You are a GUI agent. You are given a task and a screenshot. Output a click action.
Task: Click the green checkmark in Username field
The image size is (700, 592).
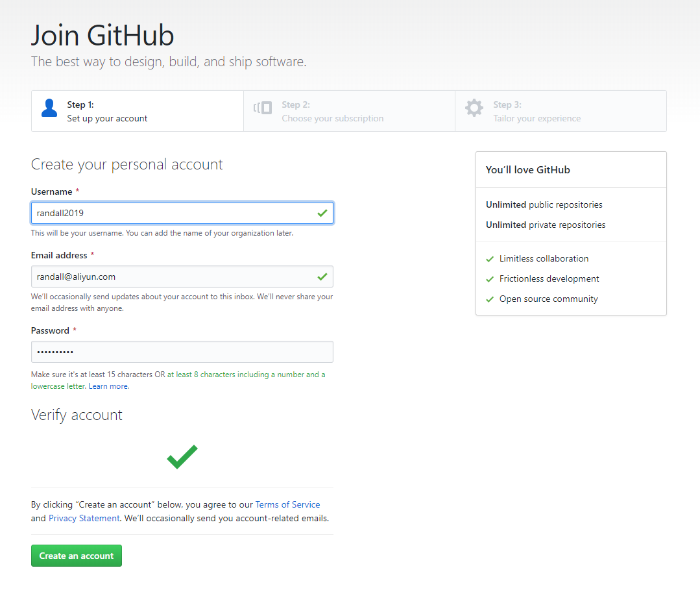coord(322,213)
